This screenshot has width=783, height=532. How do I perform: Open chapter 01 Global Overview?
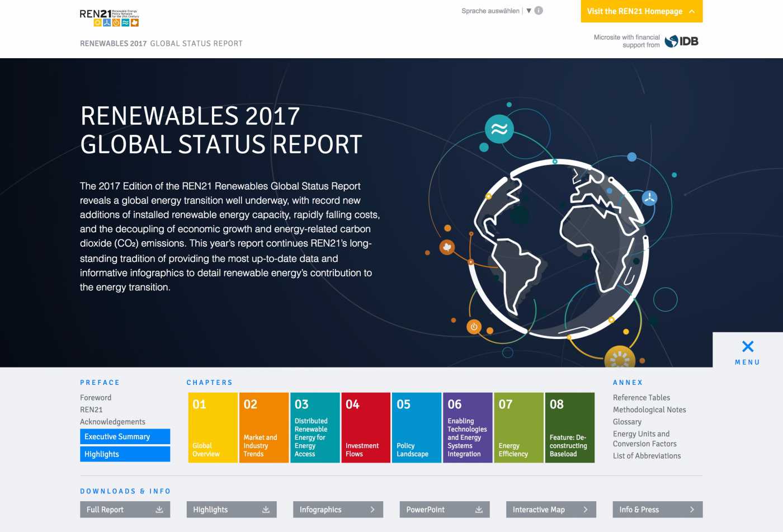pyautogui.click(x=213, y=427)
